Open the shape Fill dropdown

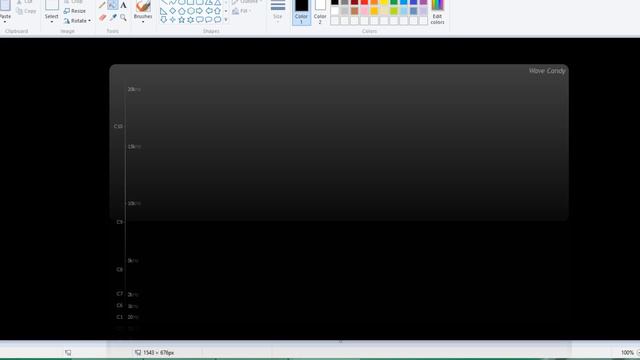click(242, 11)
